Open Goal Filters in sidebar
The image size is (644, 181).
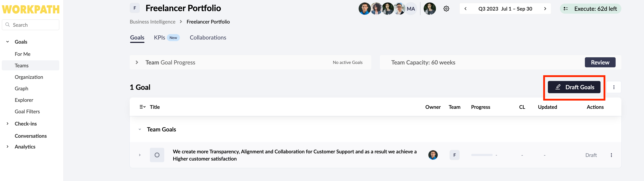pos(27,112)
